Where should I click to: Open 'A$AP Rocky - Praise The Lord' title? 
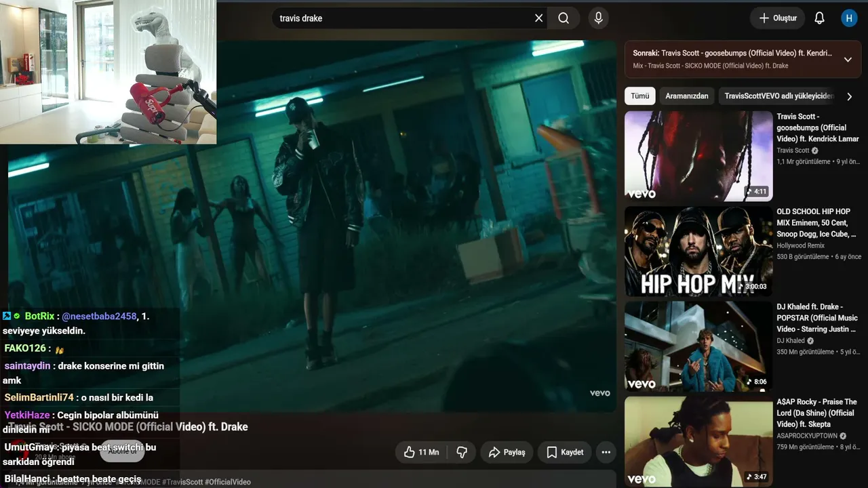pos(817,413)
